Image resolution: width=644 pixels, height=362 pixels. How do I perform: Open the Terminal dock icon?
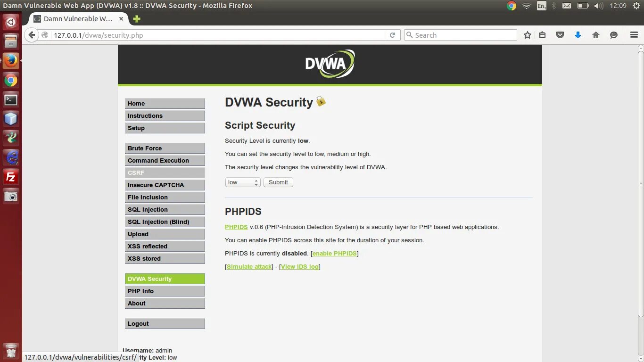click(11, 100)
